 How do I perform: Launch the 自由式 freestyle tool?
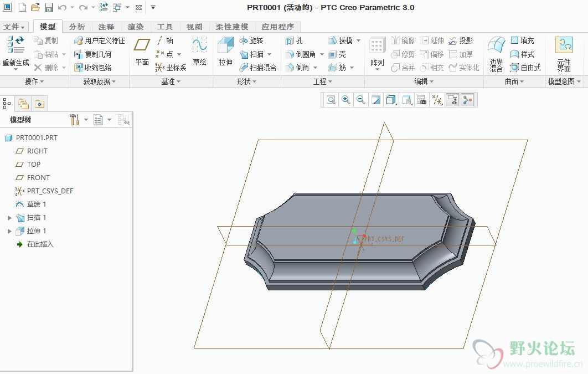pyautogui.click(x=525, y=68)
